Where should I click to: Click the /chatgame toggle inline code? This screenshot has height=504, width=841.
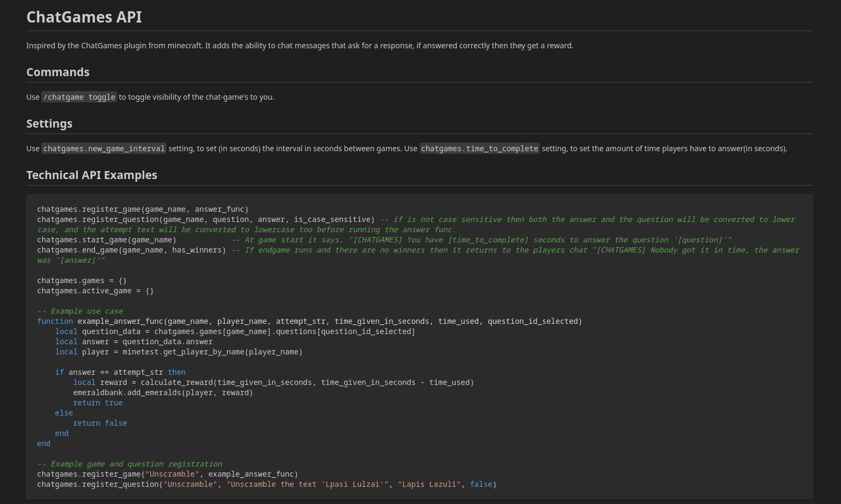[x=79, y=97]
